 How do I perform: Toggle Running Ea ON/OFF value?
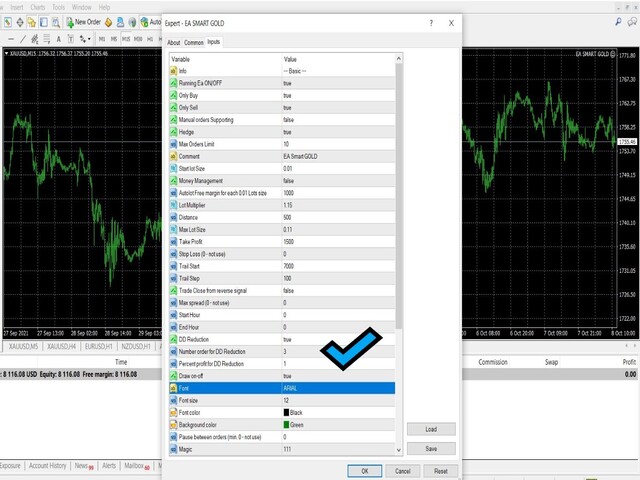[x=338, y=83]
